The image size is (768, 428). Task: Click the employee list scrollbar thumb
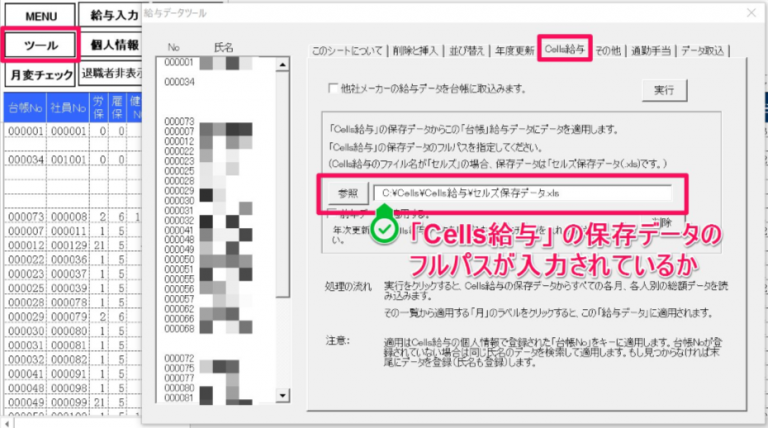(283, 184)
